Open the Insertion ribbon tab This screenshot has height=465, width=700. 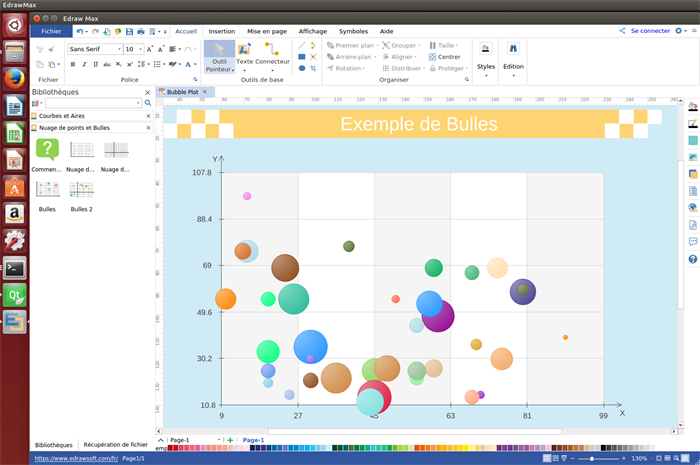(222, 31)
